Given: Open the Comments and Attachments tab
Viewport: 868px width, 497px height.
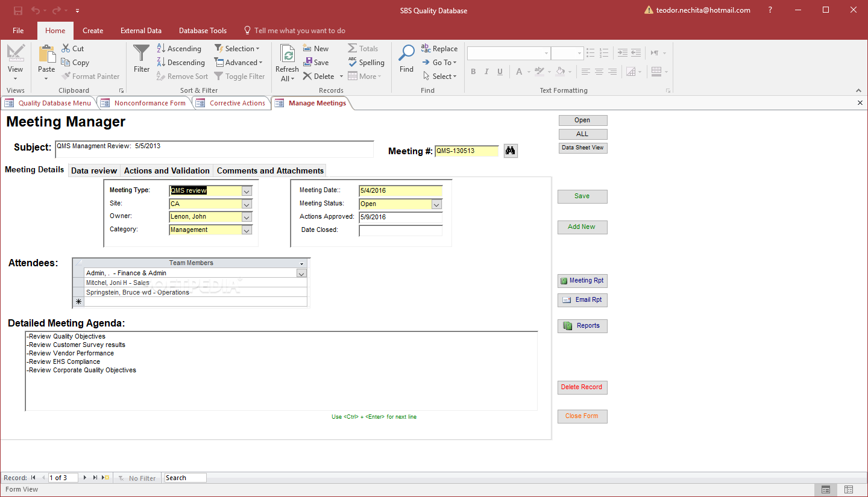Looking at the screenshot, I should (270, 170).
